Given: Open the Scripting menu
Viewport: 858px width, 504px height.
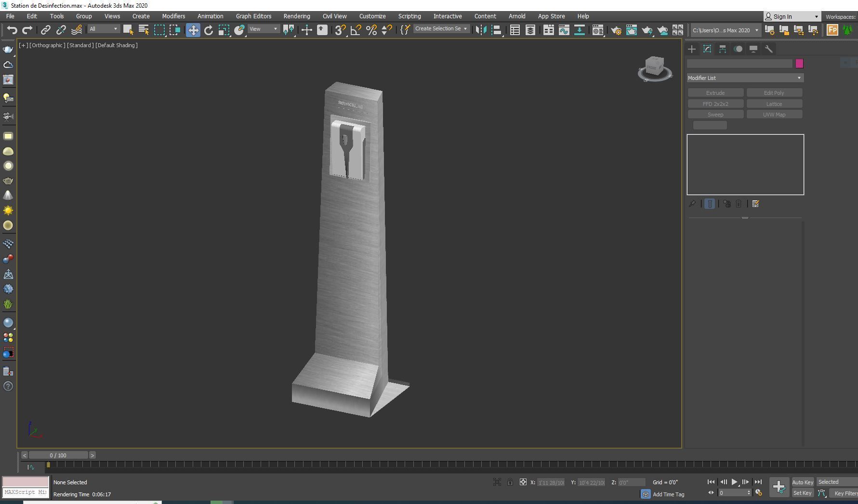Looking at the screenshot, I should pyautogui.click(x=409, y=16).
